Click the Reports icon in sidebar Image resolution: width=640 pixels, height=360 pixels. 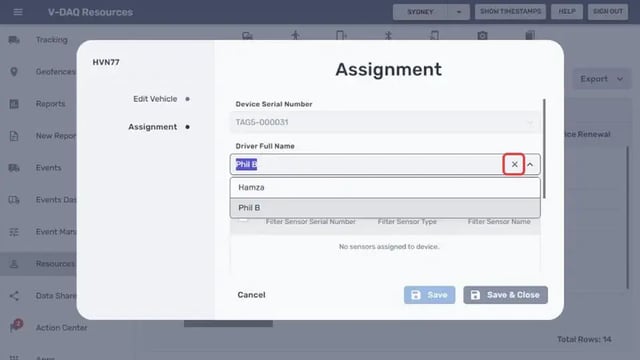pos(14,104)
